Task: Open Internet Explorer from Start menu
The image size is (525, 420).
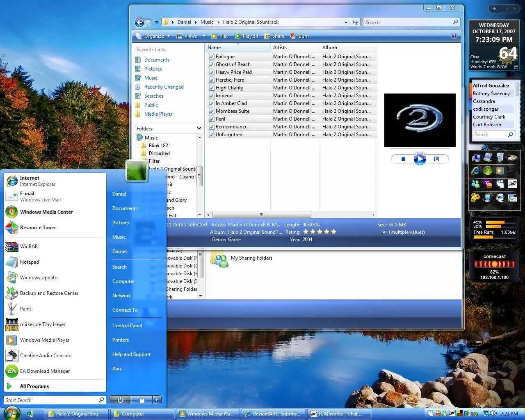Action: 55,181
